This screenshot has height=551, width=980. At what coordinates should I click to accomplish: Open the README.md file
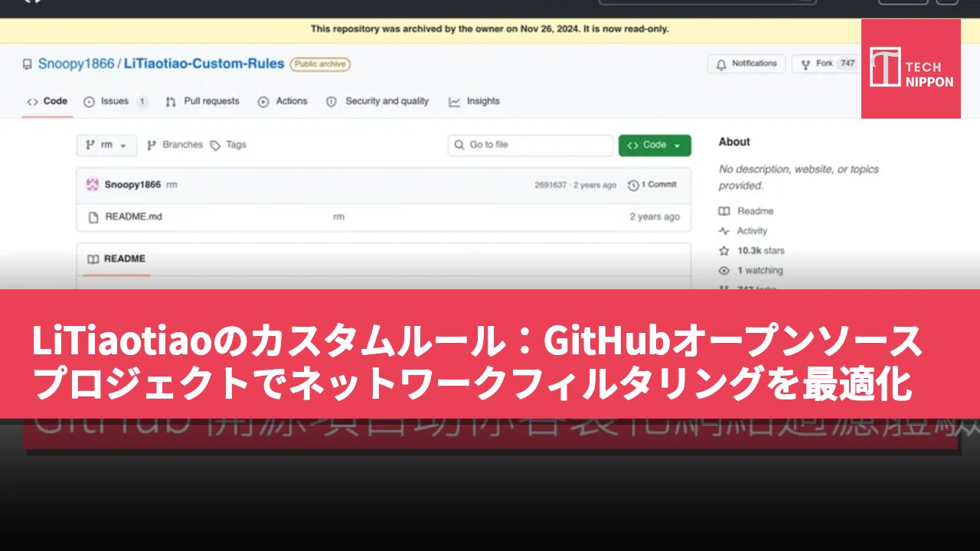[134, 217]
